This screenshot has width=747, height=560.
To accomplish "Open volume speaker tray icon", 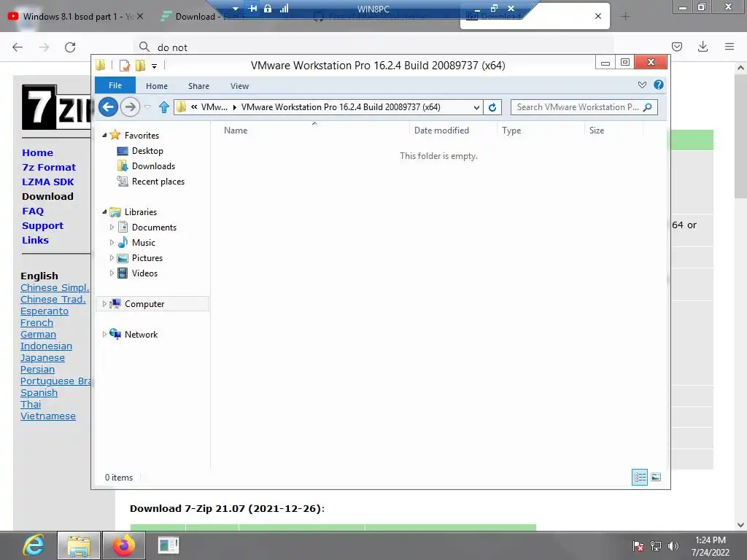I will 673,546.
